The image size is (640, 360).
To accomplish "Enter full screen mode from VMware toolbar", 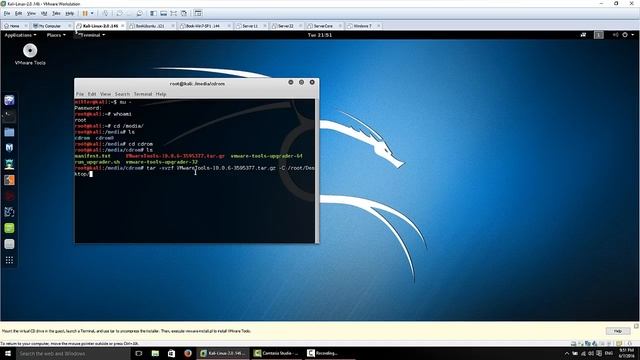I will 173,13.
